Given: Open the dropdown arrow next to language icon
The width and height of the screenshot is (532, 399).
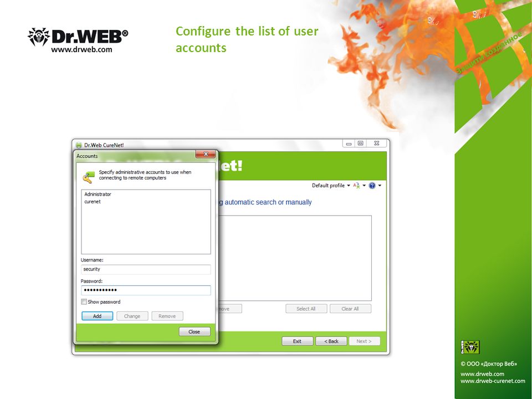Looking at the screenshot, I should tap(364, 186).
